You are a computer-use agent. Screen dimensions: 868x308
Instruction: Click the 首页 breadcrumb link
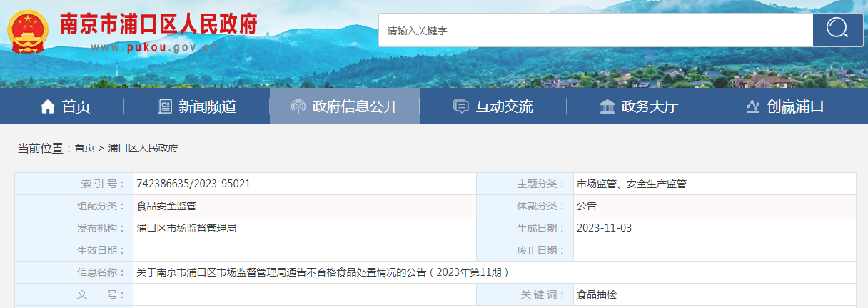click(84, 148)
